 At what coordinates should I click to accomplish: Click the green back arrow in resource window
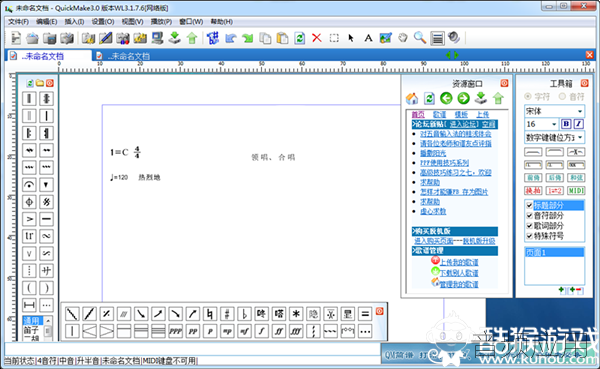pos(446,98)
